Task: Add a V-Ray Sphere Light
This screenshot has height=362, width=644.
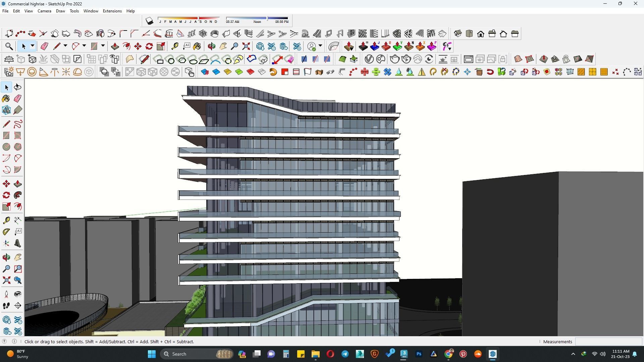Action: (x=32, y=72)
